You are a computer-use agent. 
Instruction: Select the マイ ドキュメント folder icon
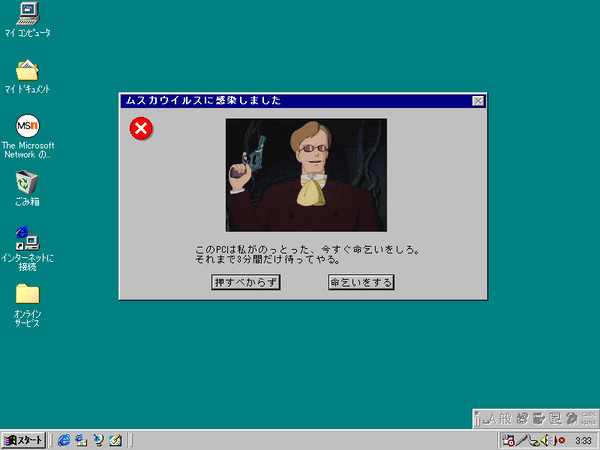(28, 77)
